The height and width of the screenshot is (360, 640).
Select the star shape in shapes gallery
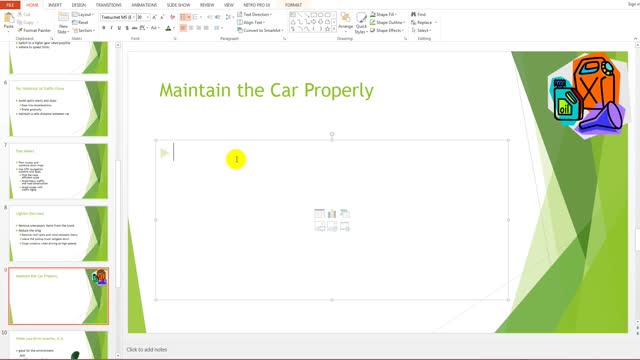pos(327,29)
